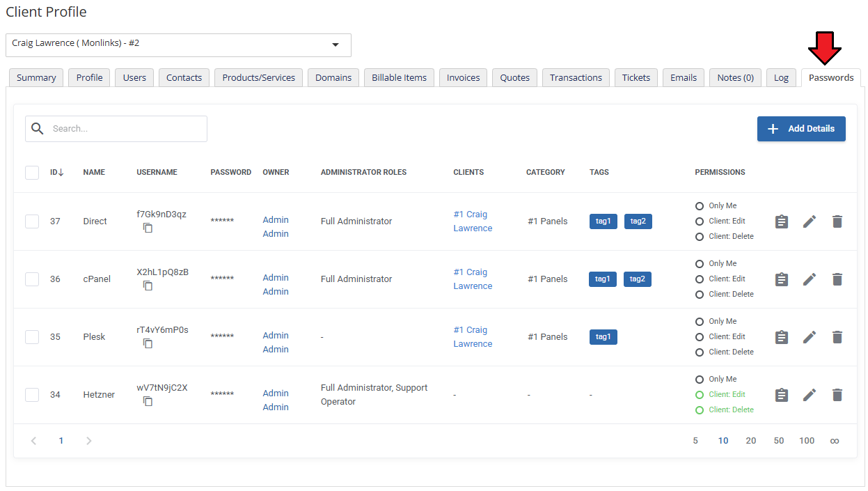The width and height of the screenshot is (868, 491).
Task: Click the #1 Panels category in cPanel row
Action: (547, 279)
